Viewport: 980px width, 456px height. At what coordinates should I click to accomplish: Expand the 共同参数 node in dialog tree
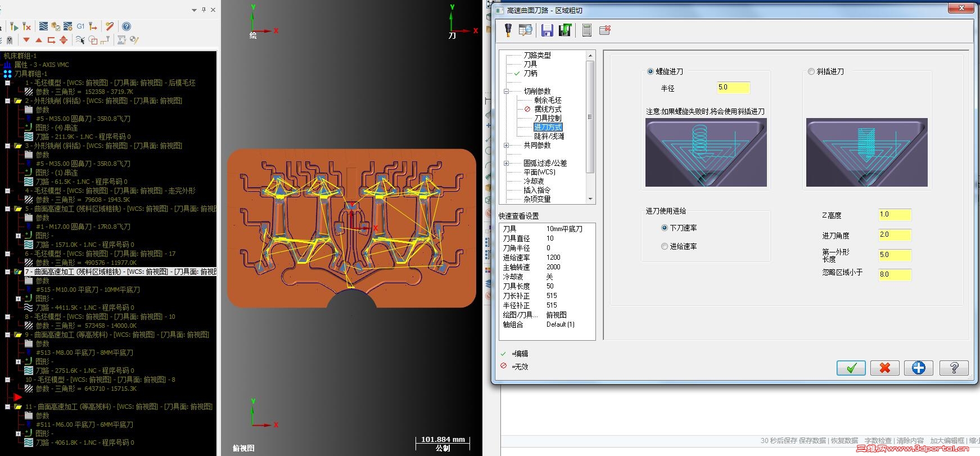(506, 145)
